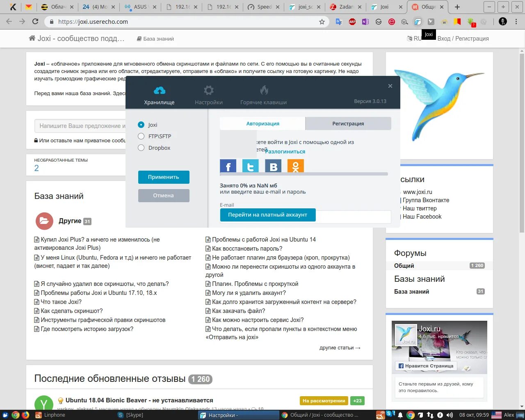Click the Разлогиниться link
Viewport: 525px width, 420px height.
285,151
